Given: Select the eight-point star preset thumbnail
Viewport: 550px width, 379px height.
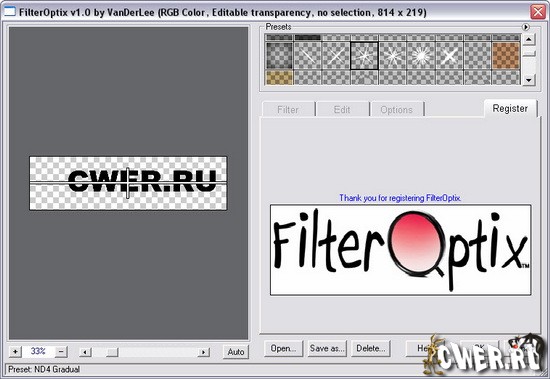Looking at the screenshot, I should (393, 56).
